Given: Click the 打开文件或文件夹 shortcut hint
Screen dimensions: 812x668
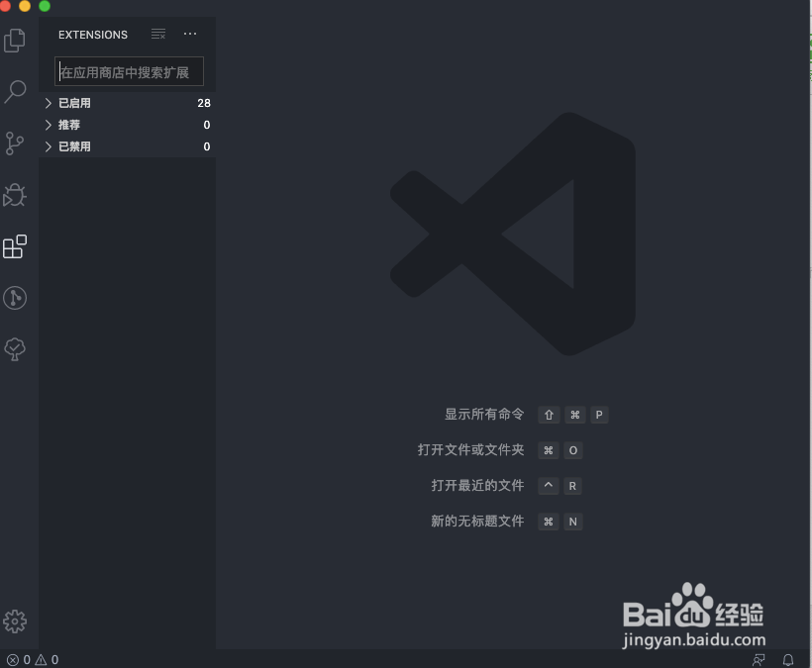Looking at the screenshot, I should 470,449.
